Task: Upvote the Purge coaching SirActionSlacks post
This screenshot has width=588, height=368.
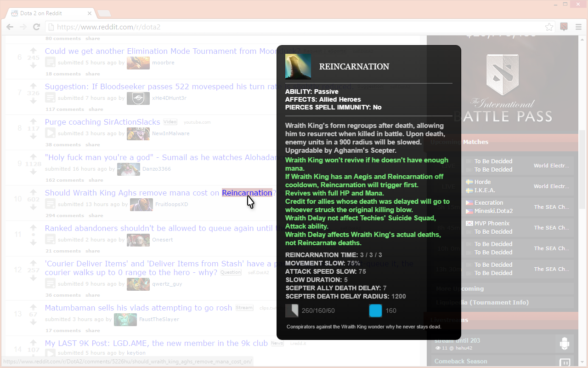Action: [x=33, y=121]
